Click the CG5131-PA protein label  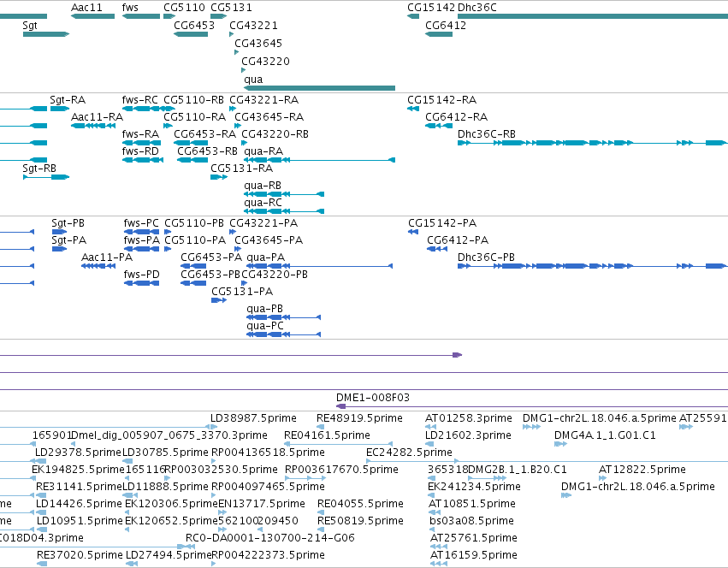click(x=242, y=293)
